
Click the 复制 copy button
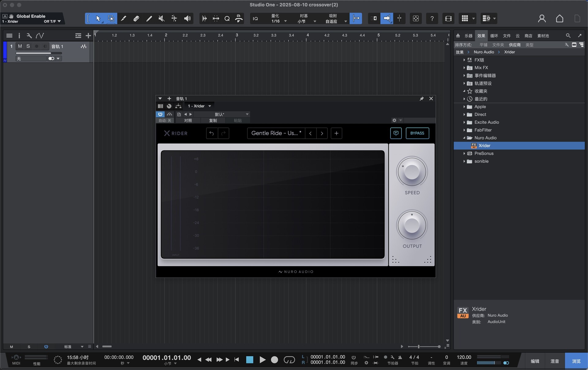[x=213, y=121]
